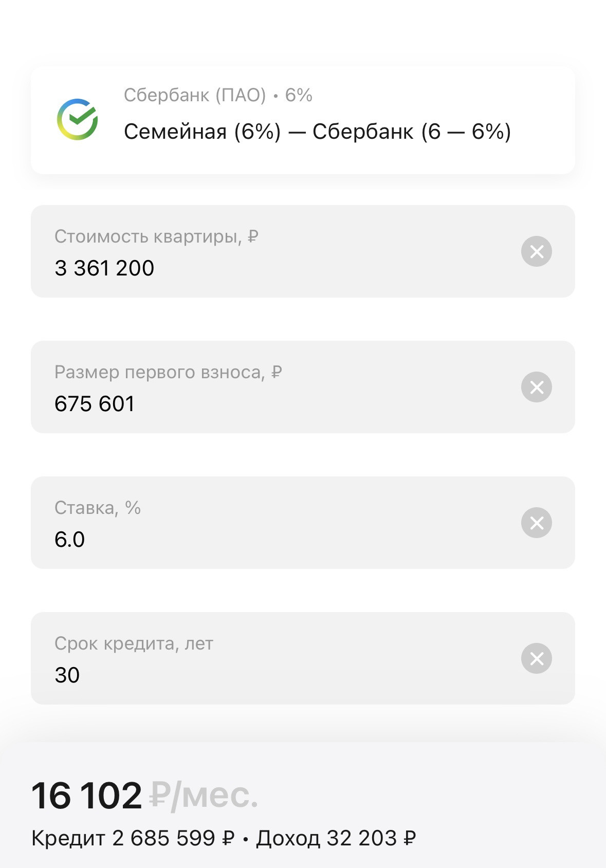Viewport: 606px width, 868px height.
Task: Edit the interest rate value 6.0
Action: tap(70, 540)
